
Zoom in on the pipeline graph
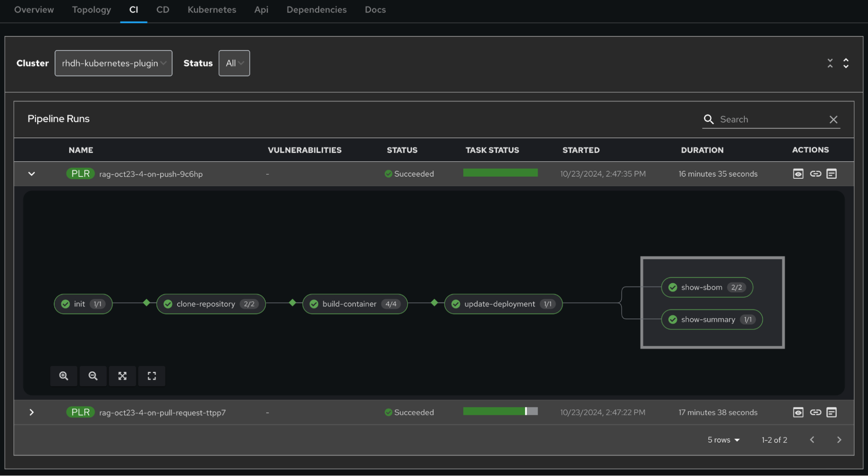[64, 376]
